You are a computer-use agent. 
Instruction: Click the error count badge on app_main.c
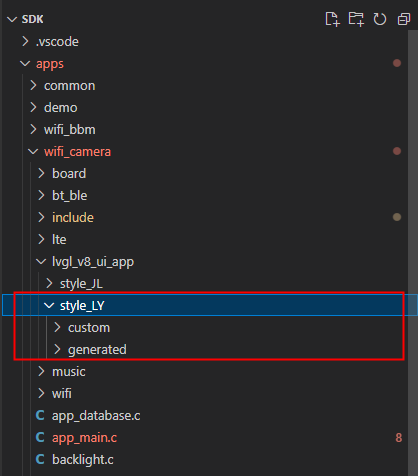click(x=398, y=437)
